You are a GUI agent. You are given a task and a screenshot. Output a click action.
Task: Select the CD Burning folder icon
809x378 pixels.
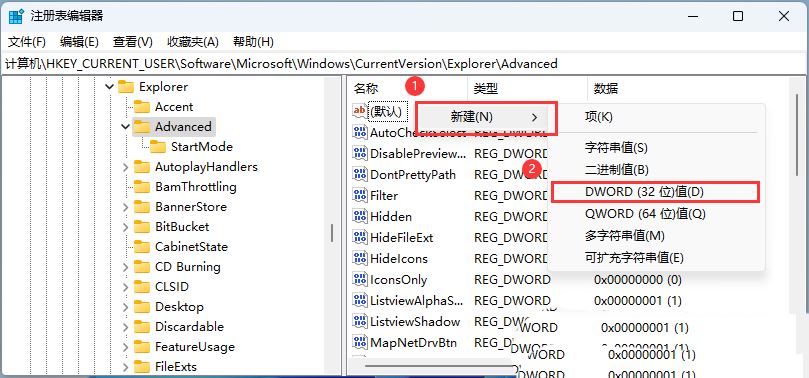click(x=141, y=267)
